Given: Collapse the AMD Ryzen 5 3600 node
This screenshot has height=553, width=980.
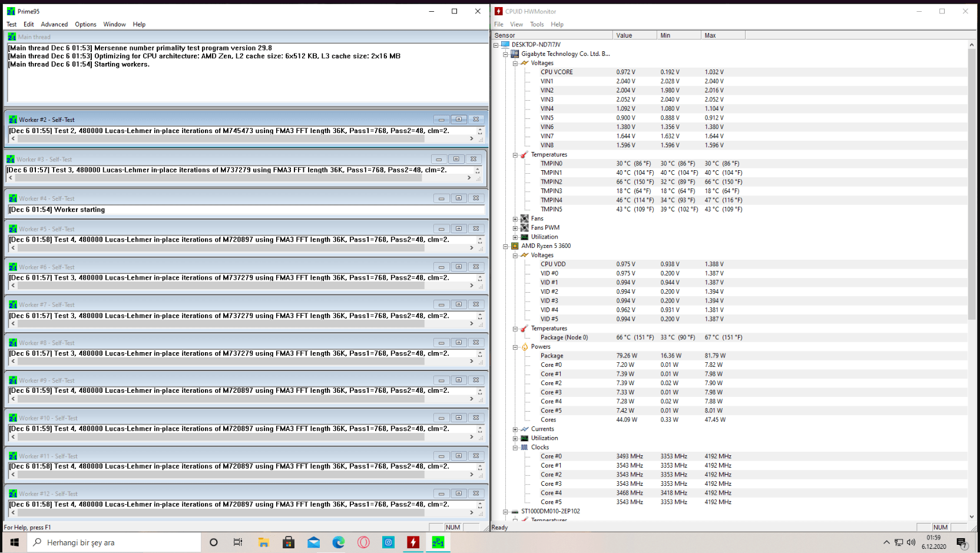Looking at the screenshot, I should (505, 246).
